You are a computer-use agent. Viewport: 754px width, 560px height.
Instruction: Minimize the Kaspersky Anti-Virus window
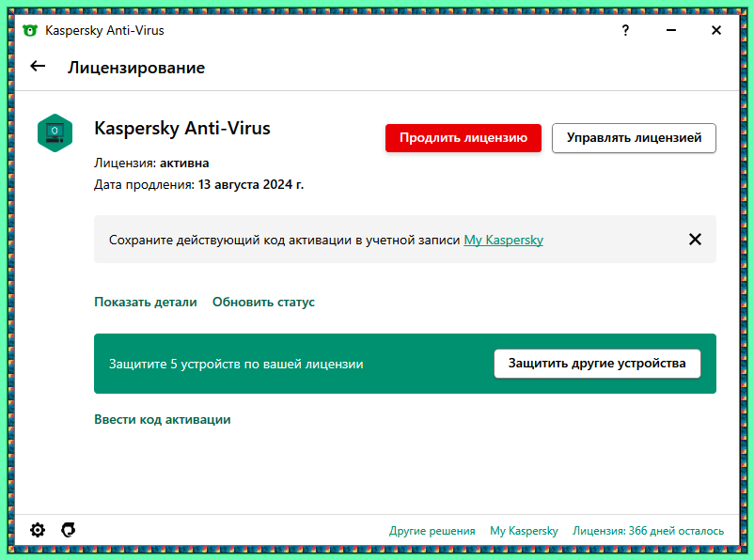671,31
